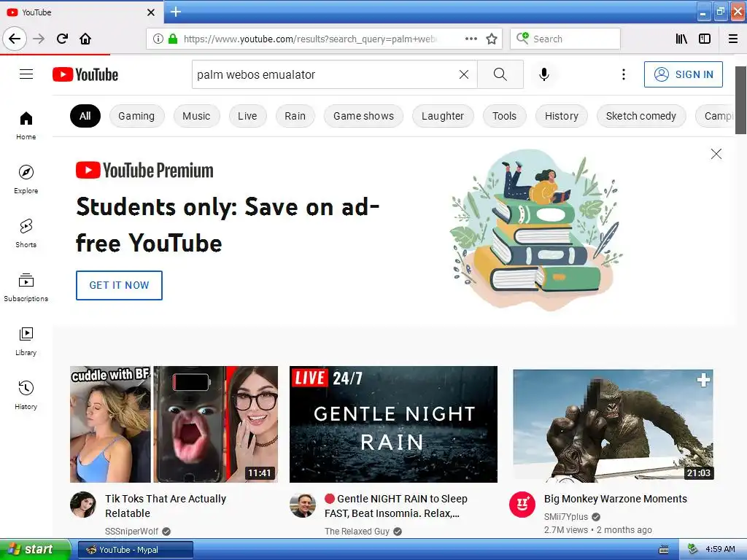Open Big Monkey Warzone Moments thumbnail
This screenshot has height=560, width=747.
[x=613, y=426]
